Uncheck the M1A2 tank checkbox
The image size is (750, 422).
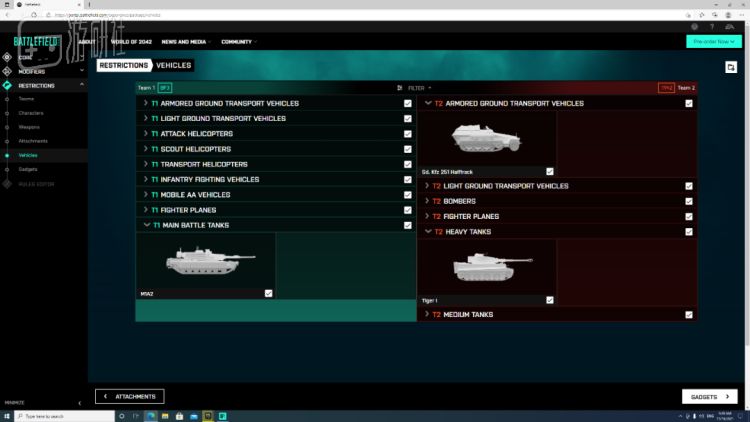point(268,293)
